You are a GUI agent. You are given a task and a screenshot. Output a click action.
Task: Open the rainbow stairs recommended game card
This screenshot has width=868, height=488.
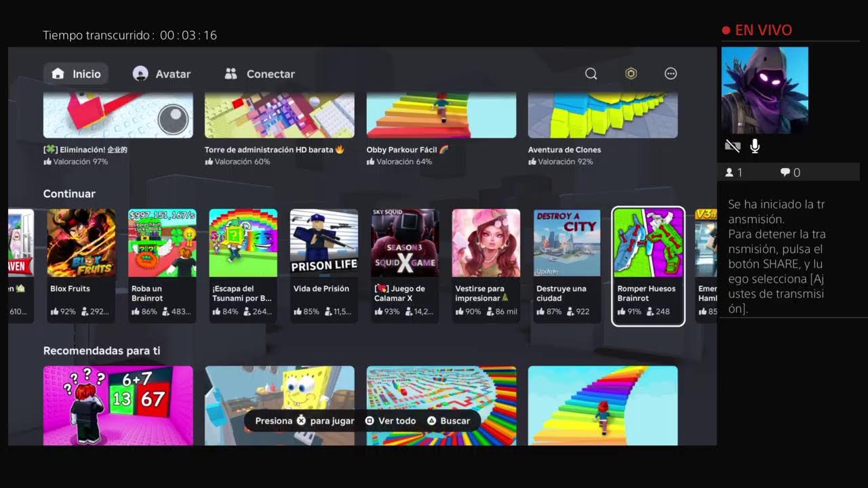603,405
